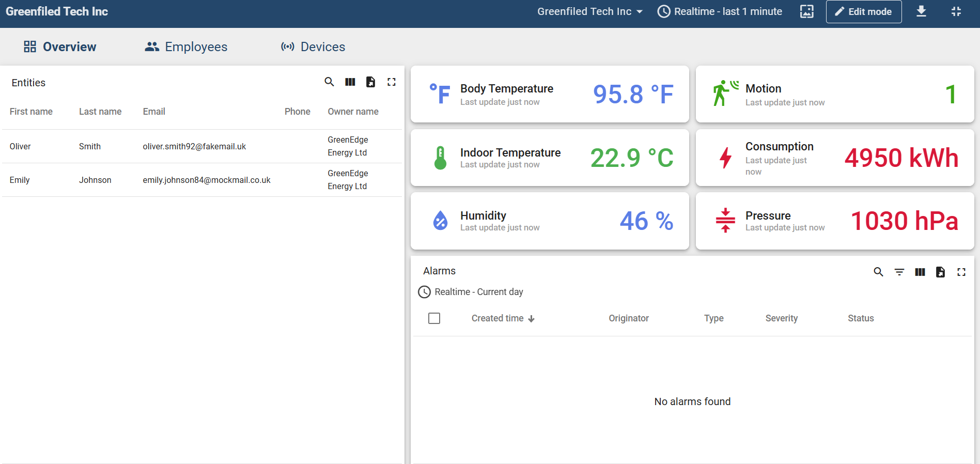This screenshot has width=980, height=464.
Task: Switch to the Devices tab
Action: (313, 47)
